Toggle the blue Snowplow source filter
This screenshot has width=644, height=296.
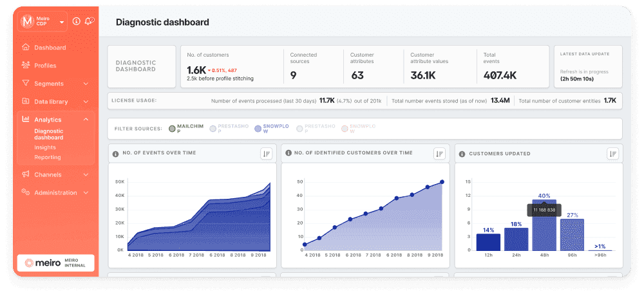point(258,129)
